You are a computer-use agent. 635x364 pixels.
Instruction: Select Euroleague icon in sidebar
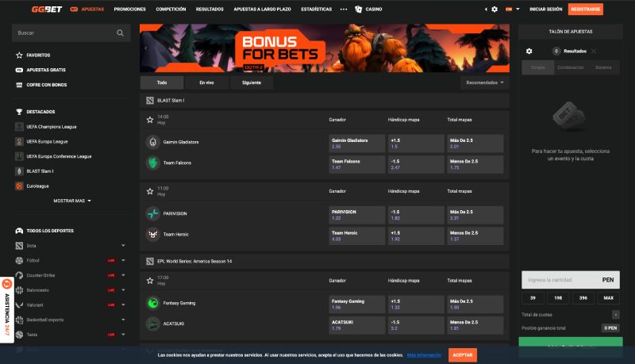tap(19, 186)
